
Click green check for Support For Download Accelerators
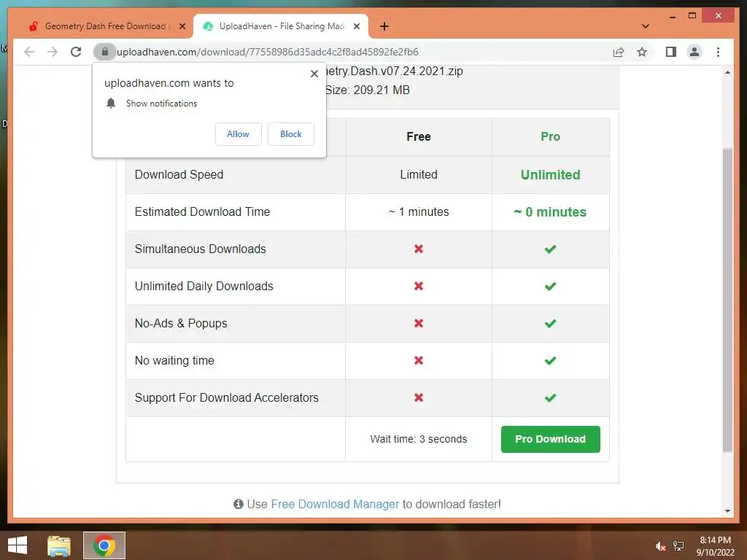pos(550,397)
